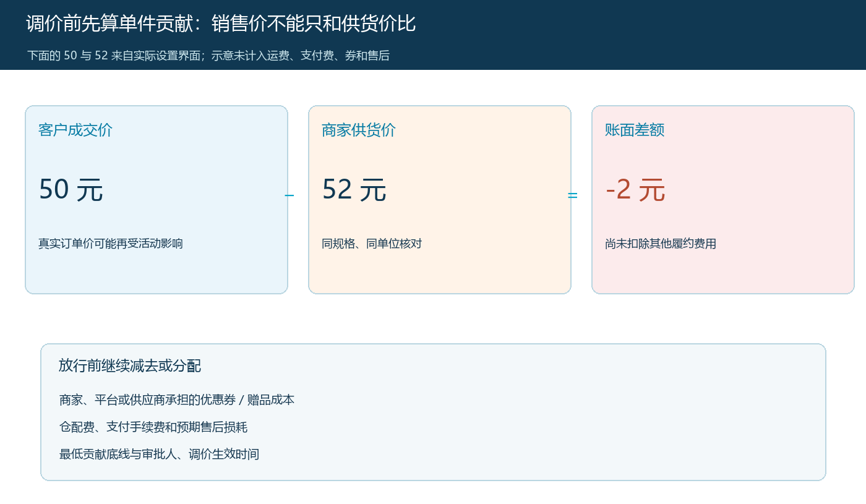Viewport: 866px width, 504px height.
Task: Click the line '最低贡献底线与审批人、调价生效时间'
Action: [159, 455]
